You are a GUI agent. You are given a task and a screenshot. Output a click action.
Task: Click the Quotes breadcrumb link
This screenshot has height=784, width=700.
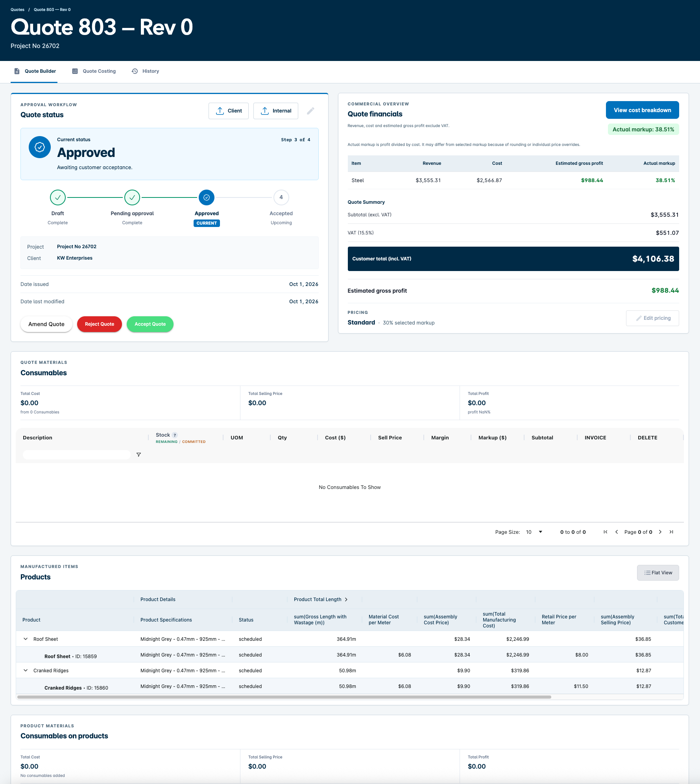17,9
